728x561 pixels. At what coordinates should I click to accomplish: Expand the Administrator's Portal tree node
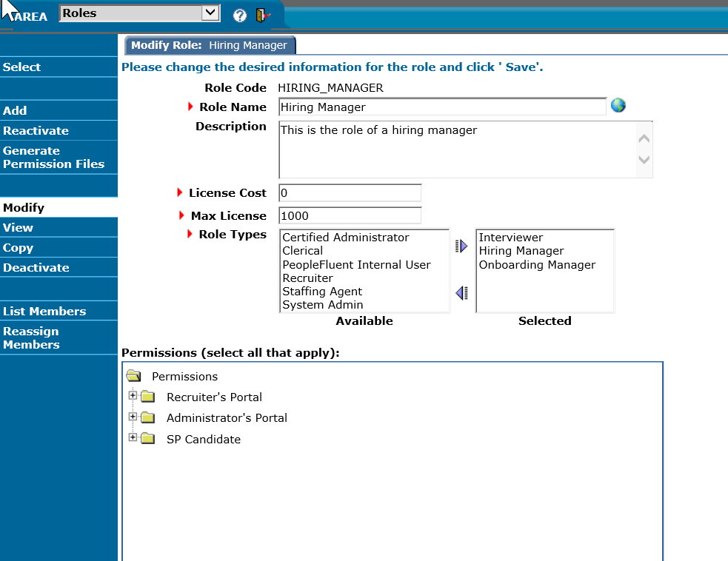pyautogui.click(x=133, y=416)
